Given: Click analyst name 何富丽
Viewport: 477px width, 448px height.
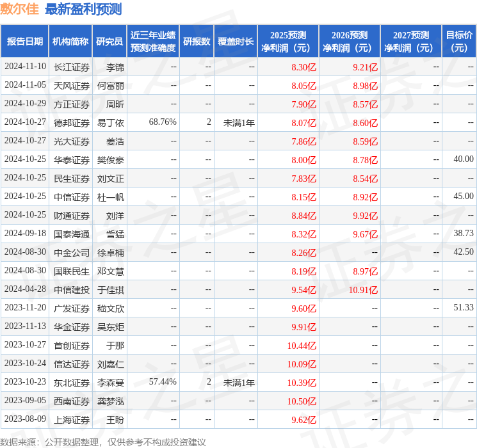Looking at the screenshot, I should (110, 86).
